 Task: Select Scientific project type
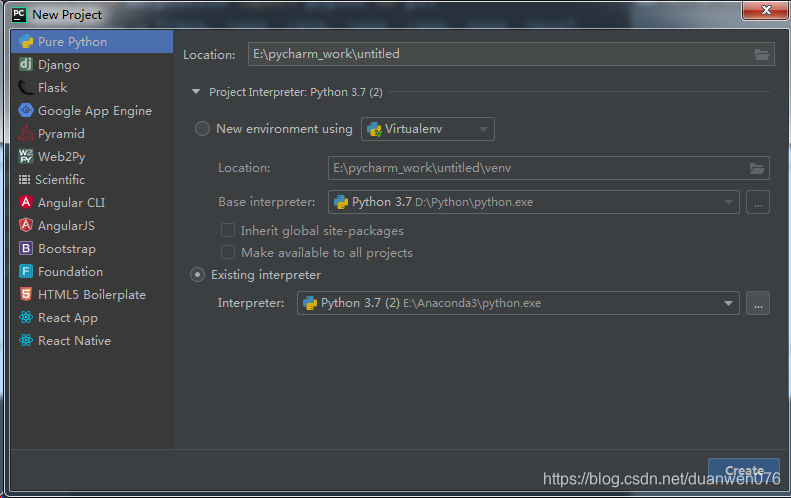coord(92,179)
